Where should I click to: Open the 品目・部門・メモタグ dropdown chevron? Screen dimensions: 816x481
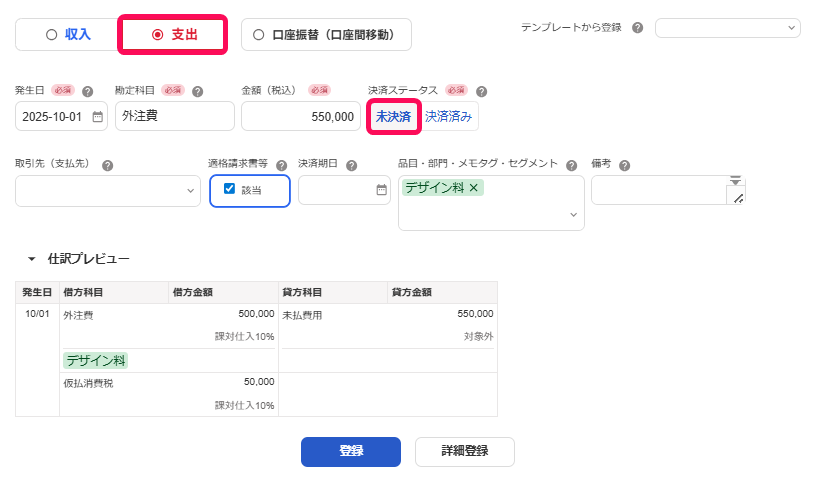click(573, 214)
